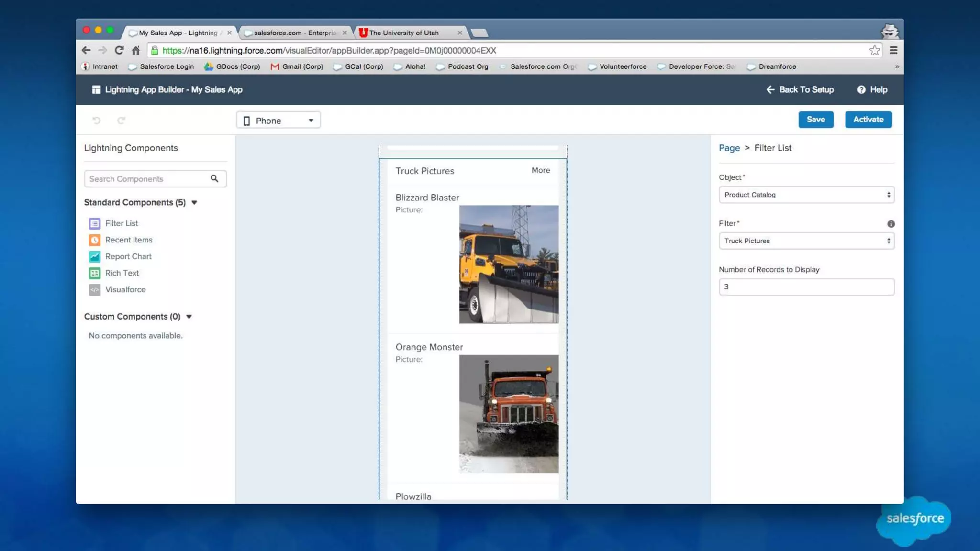Viewport: 980px width, 551px height.
Task: Open the Object Product Catalog dropdown
Action: pyautogui.click(x=806, y=195)
